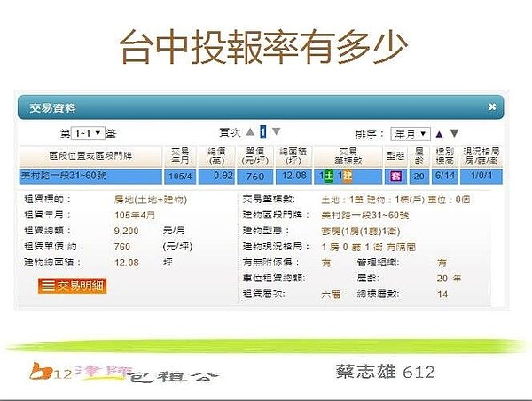Sort ascending with the purple up triangle

tap(440, 134)
